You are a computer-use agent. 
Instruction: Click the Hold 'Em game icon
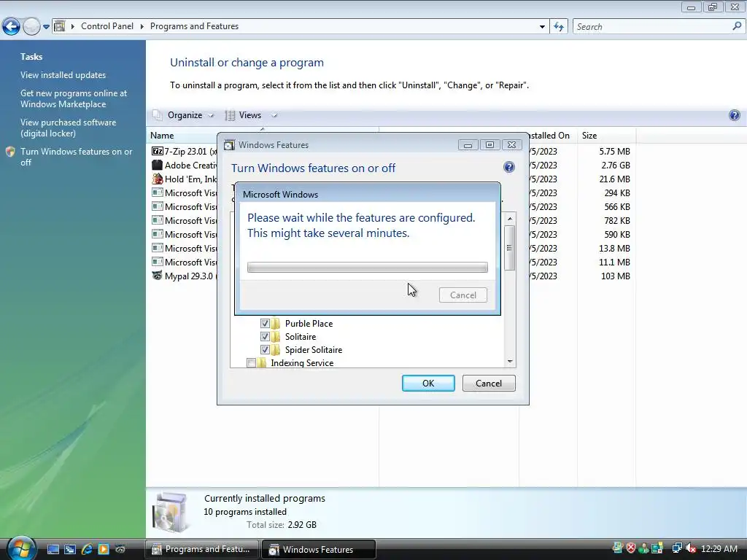click(x=158, y=179)
